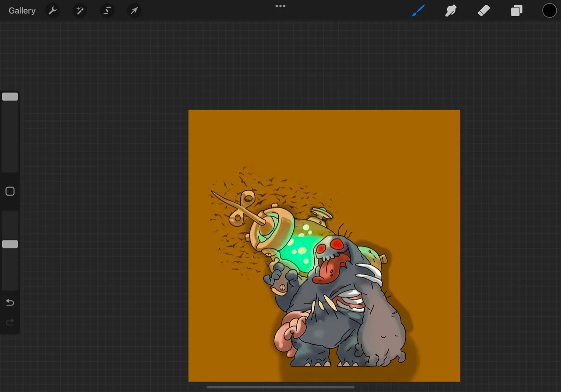Open the Gallery view

(22, 11)
